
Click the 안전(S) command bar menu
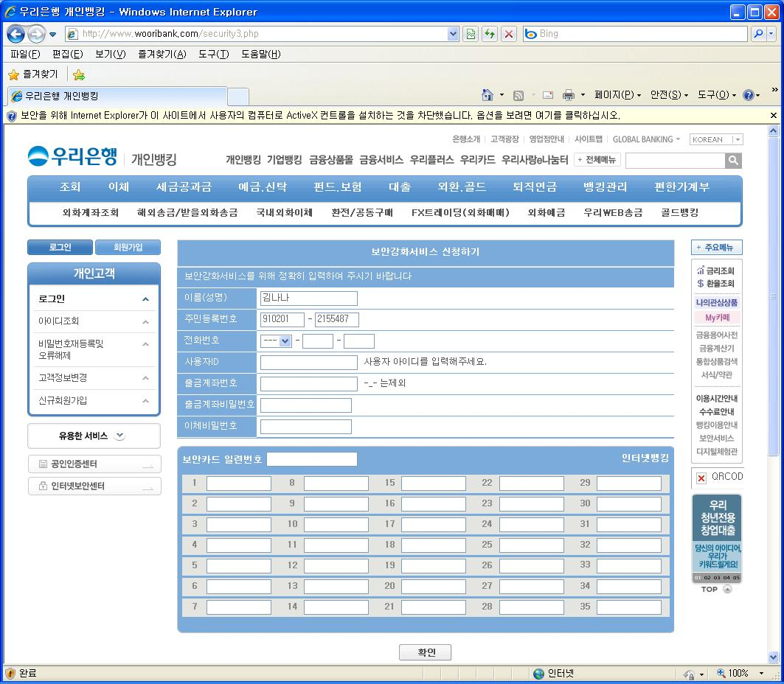point(669,95)
